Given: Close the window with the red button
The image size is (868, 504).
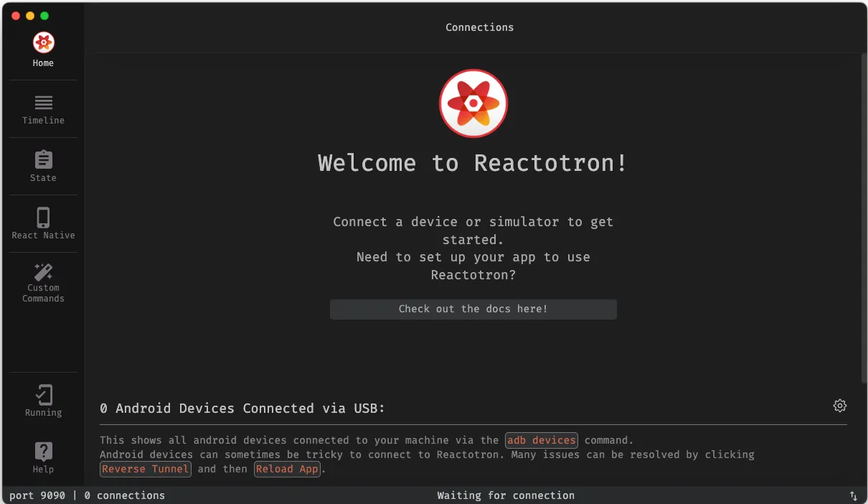Looking at the screenshot, I should click(16, 16).
